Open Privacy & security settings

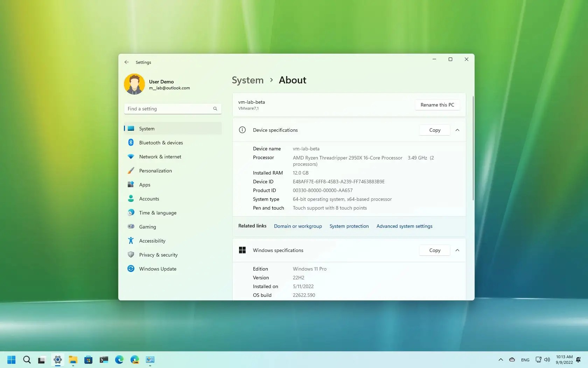tap(158, 255)
